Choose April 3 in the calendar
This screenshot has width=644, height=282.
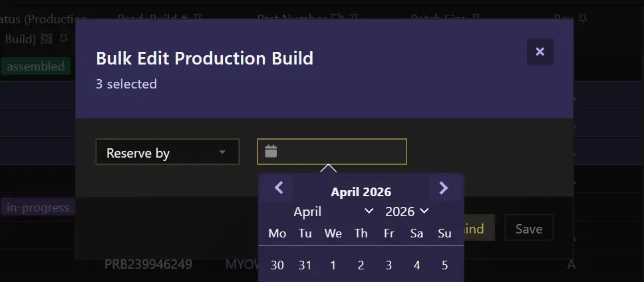[389, 265]
